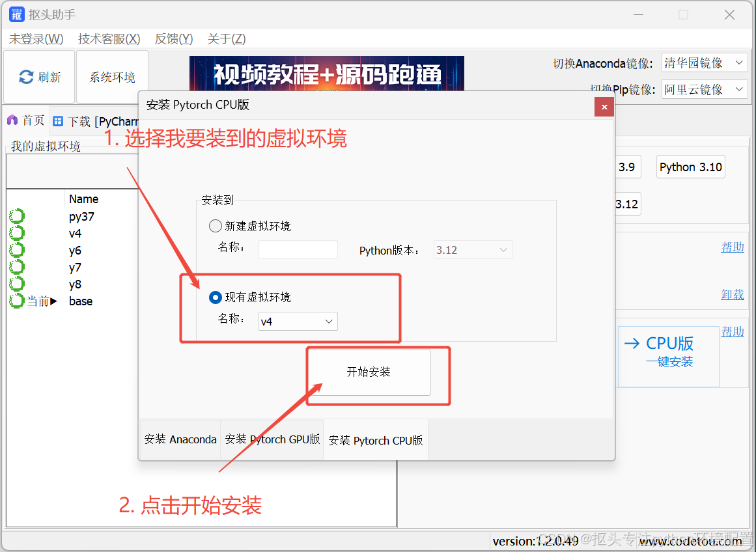Click the empty 名称 input field
Image resolution: width=756 pixels, height=552 pixels.
298,249
